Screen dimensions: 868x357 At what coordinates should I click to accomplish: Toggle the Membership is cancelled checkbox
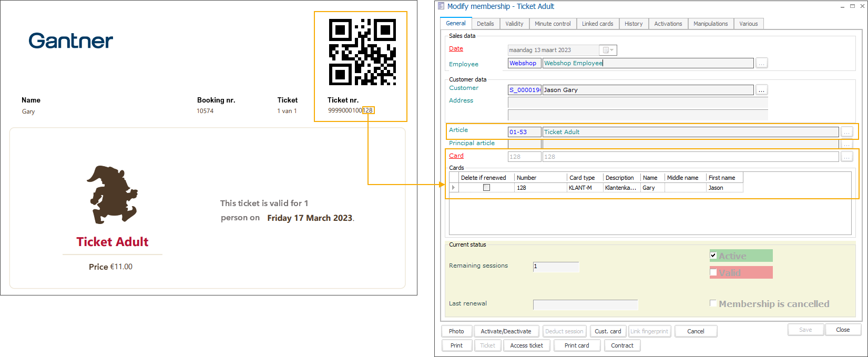(713, 303)
